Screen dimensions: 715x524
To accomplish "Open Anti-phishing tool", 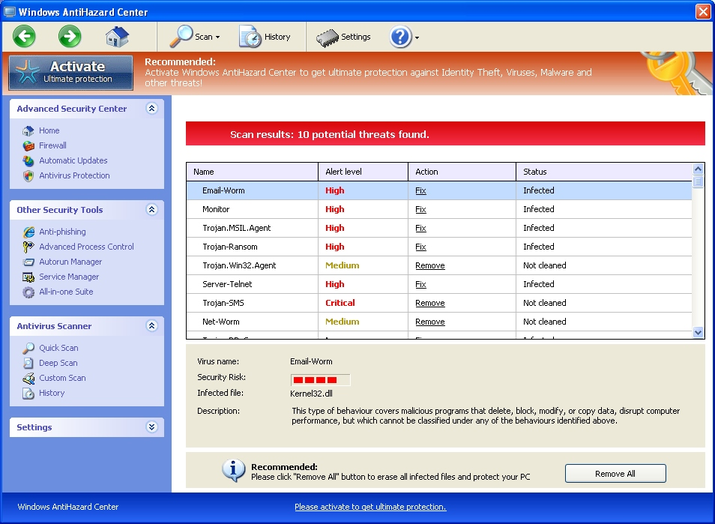I will coord(61,232).
